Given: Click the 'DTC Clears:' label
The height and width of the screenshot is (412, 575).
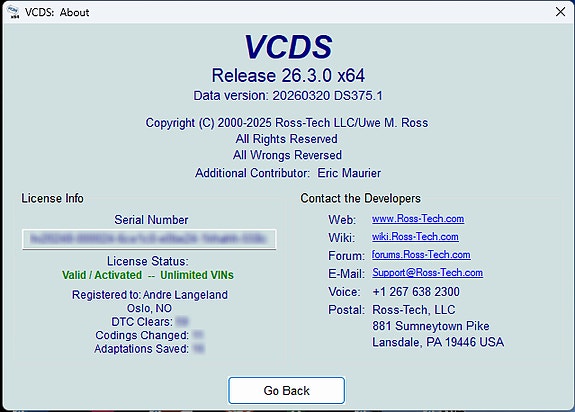Looking at the screenshot, I should coord(142,322).
